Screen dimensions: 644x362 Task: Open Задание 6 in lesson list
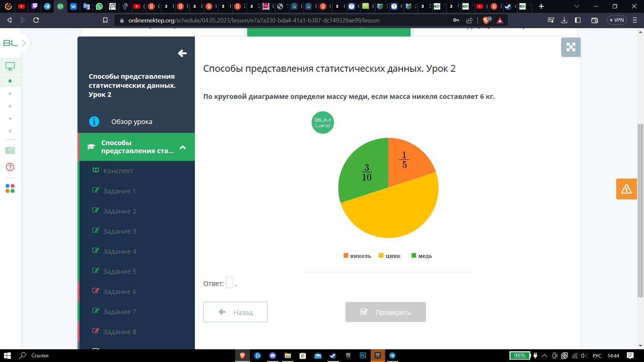click(119, 292)
